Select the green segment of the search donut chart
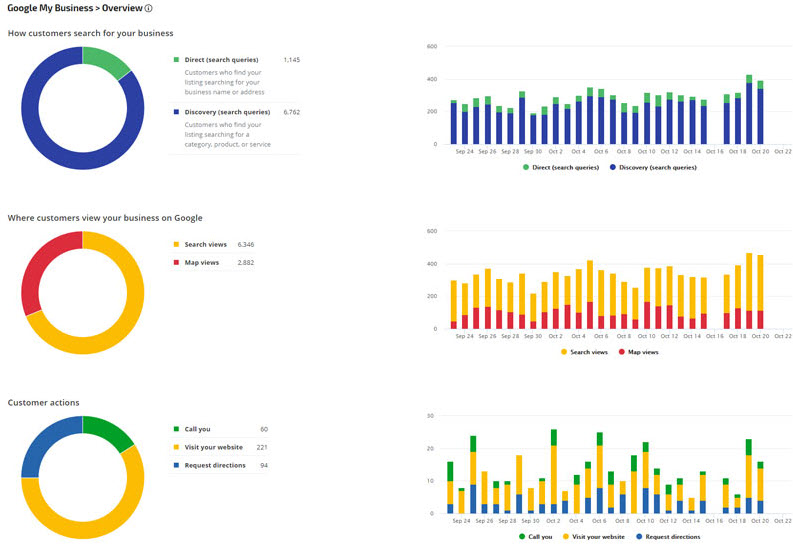Screen dimensions: 793x551 (108, 58)
